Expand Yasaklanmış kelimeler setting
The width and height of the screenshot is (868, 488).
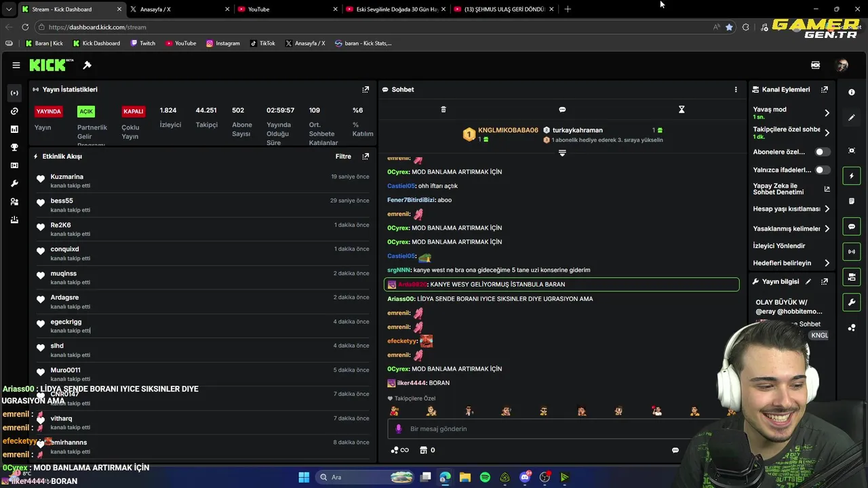coord(827,229)
